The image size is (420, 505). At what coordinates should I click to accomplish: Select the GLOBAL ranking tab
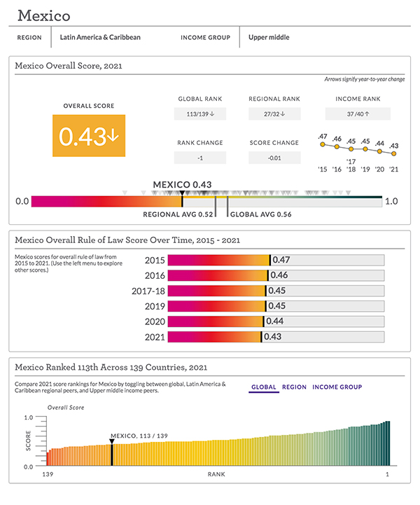(x=264, y=387)
